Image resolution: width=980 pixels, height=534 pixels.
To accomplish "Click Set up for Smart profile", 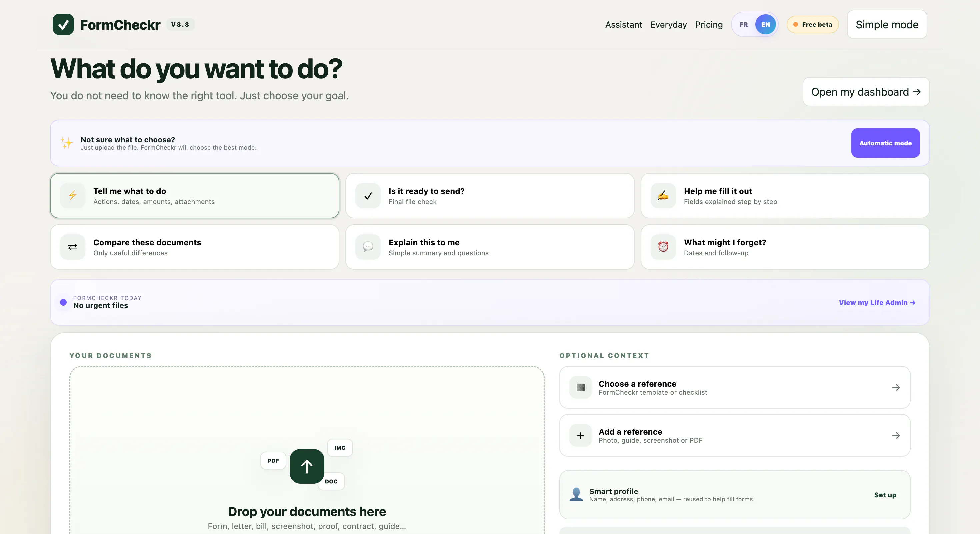I will [x=885, y=495].
